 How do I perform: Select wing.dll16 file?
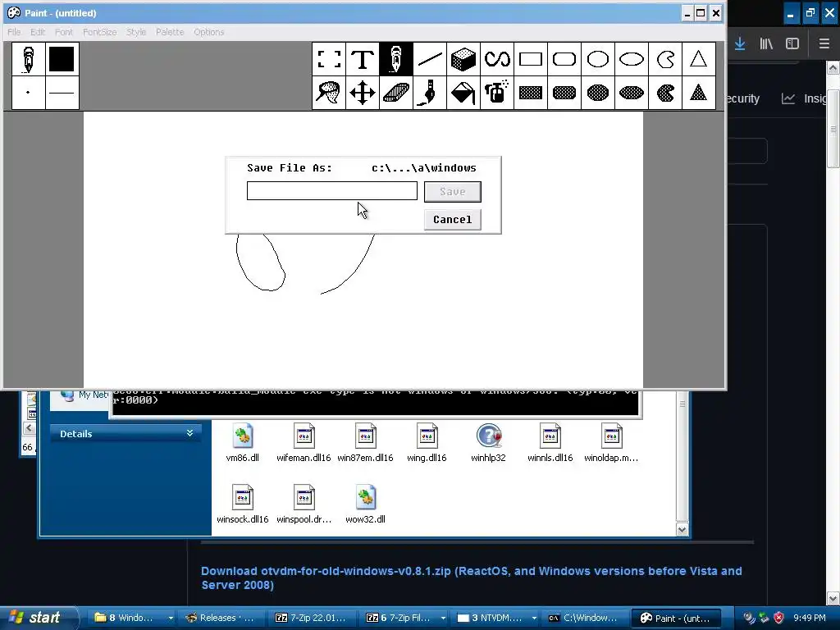click(427, 444)
